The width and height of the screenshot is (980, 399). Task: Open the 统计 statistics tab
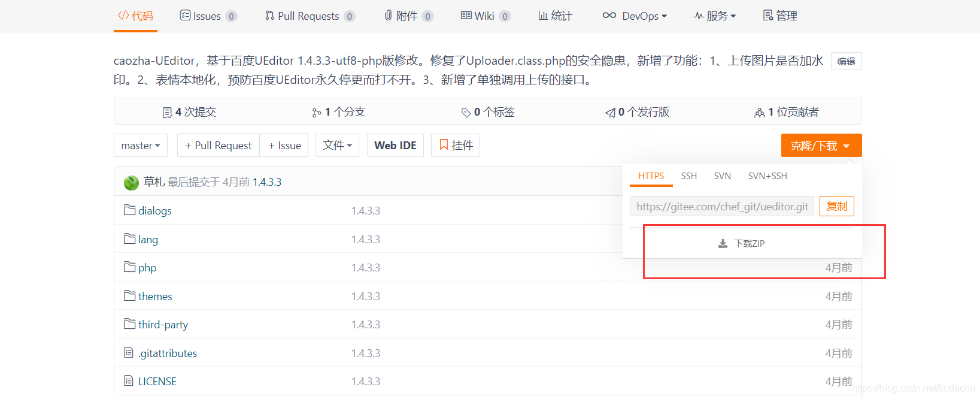click(555, 16)
